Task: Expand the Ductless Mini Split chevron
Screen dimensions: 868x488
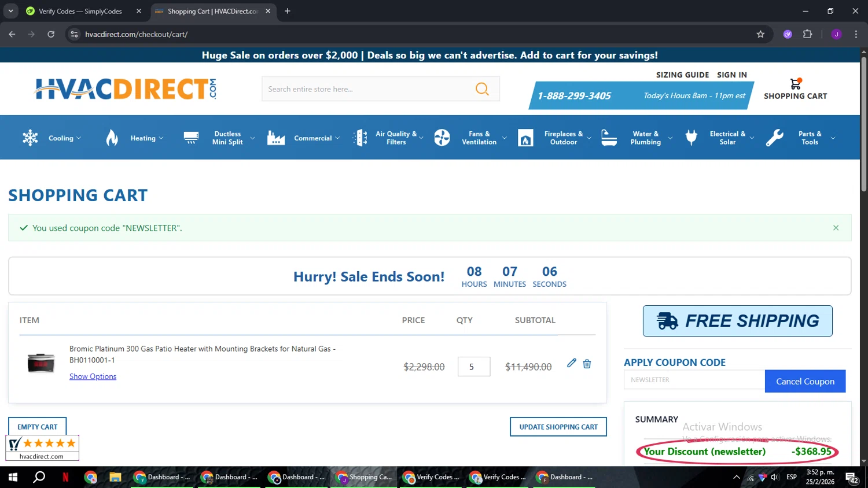Action: [252, 138]
